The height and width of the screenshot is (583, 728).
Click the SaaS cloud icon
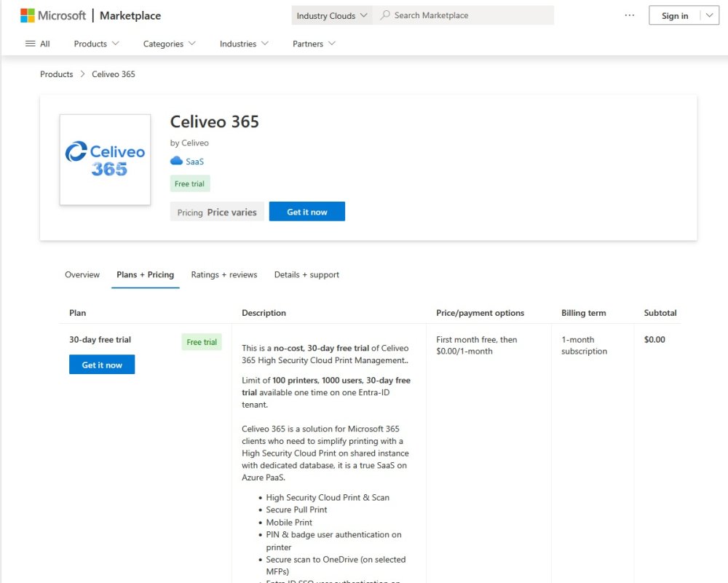click(x=176, y=161)
